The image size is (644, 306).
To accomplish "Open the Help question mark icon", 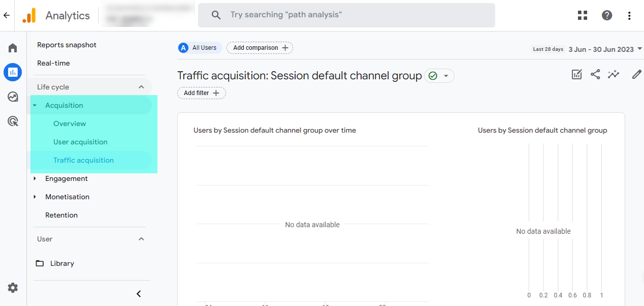I will point(607,15).
